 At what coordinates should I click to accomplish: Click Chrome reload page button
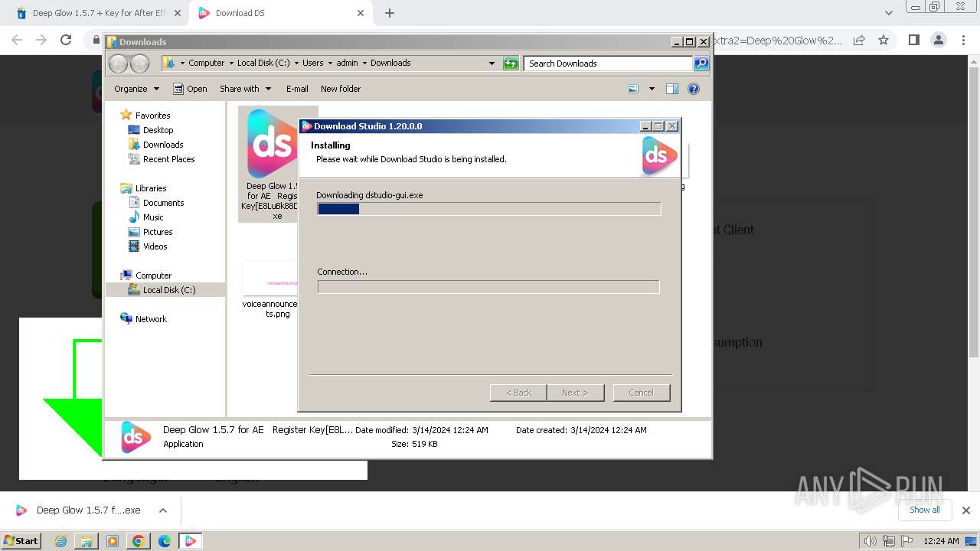pos(66,40)
